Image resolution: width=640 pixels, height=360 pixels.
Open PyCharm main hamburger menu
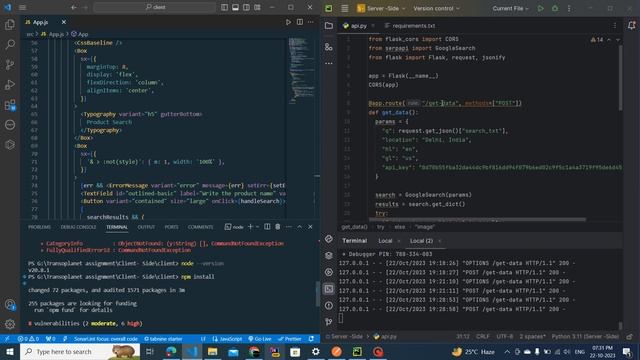click(x=344, y=8)
